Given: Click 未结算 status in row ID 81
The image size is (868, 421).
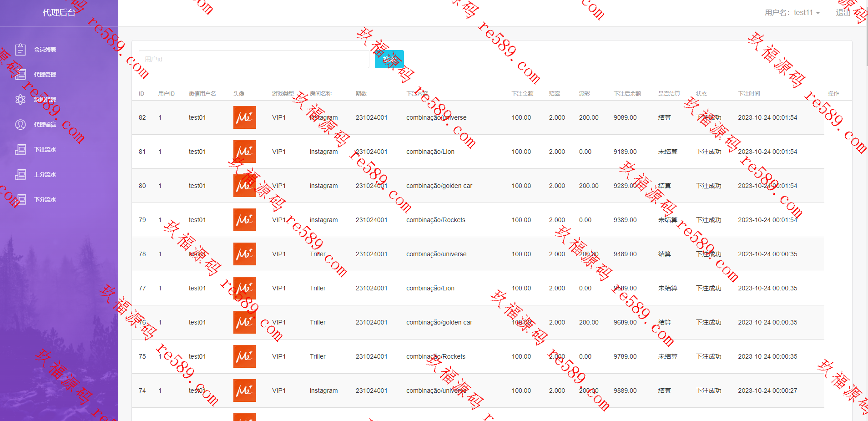Looking at the screenshot, I should (668, 152).
